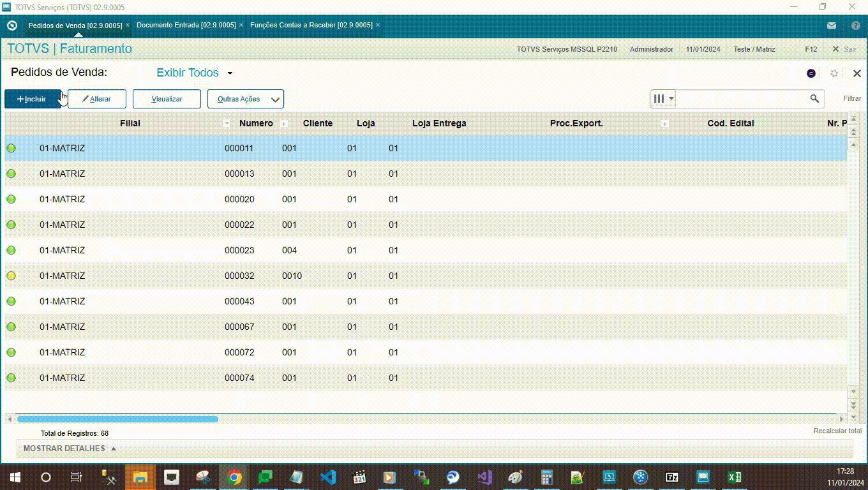
Task: Open Visual Studio Code from the taskbar
Action: [328, 477]
